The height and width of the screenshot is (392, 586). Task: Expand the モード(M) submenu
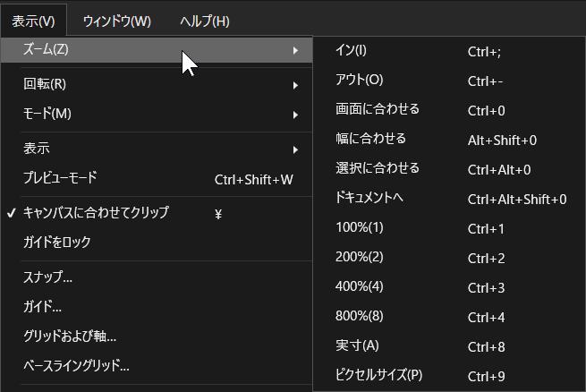point(157,114)
